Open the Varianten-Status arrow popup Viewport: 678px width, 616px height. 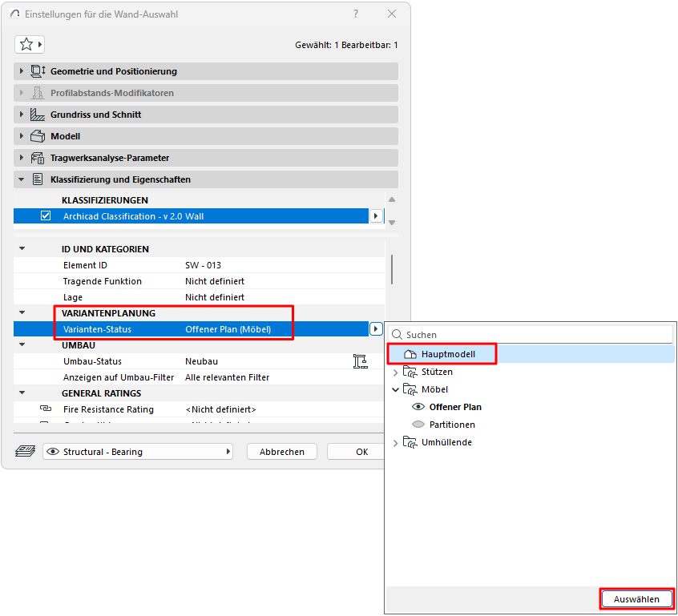(376, 329)
